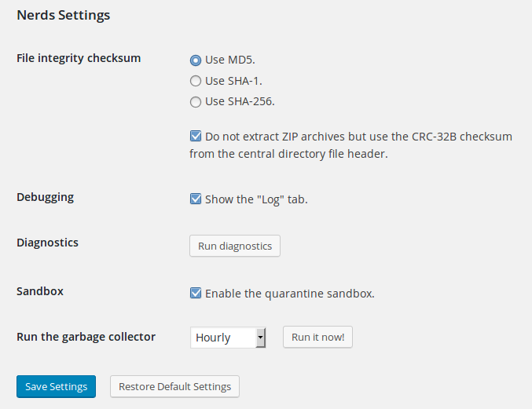
Task: Click the "from the central directory file header" text
Action: point(288,154)
